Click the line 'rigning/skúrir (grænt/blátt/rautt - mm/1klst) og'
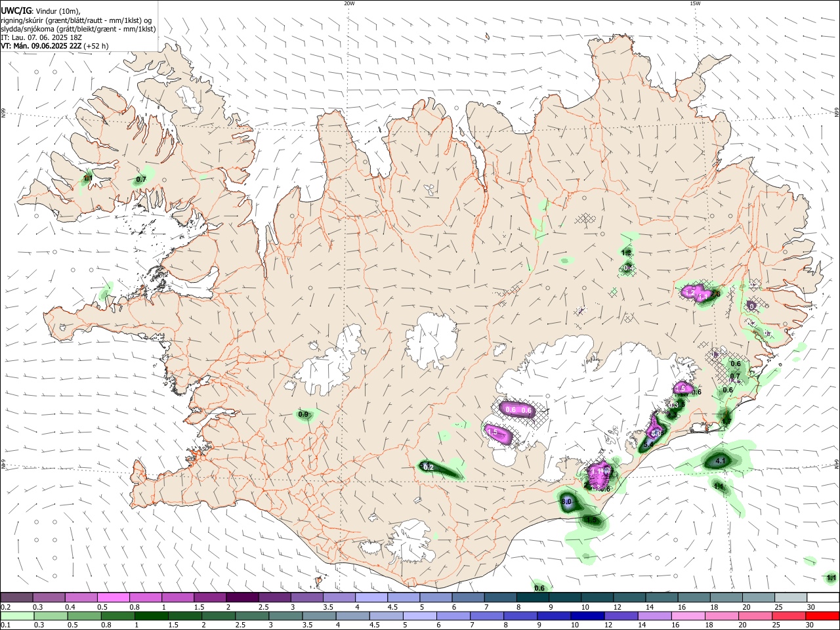 tap(76, 20)
